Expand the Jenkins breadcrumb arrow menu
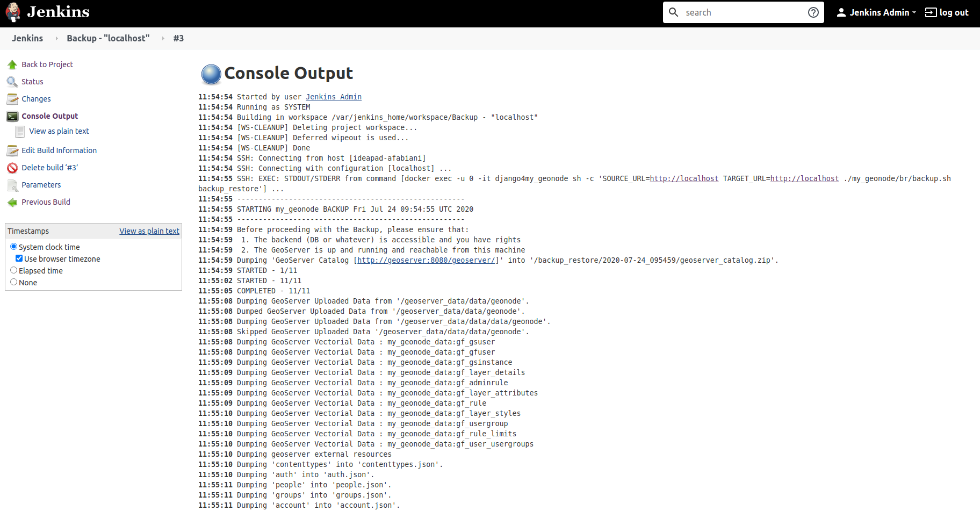980x511 pixels. pos(56,39)
